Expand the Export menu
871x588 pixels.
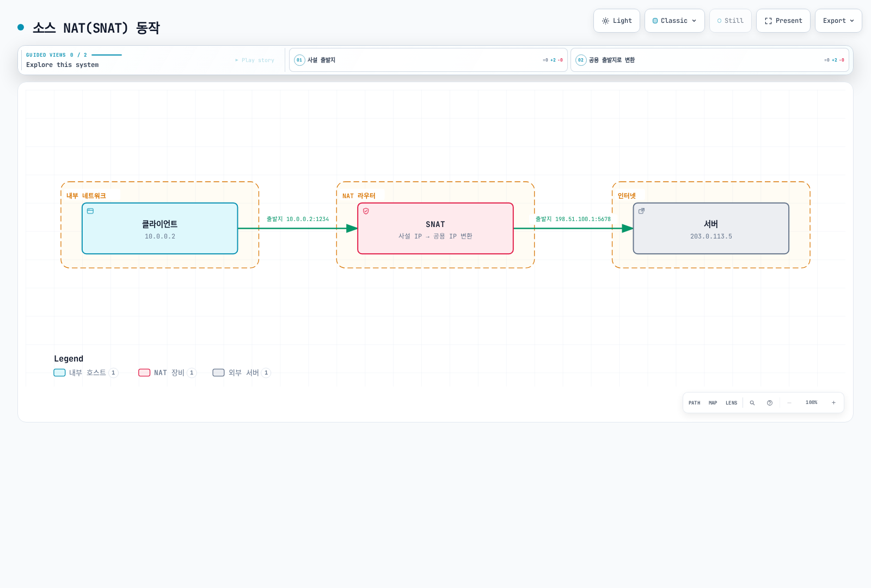point(838,21)
